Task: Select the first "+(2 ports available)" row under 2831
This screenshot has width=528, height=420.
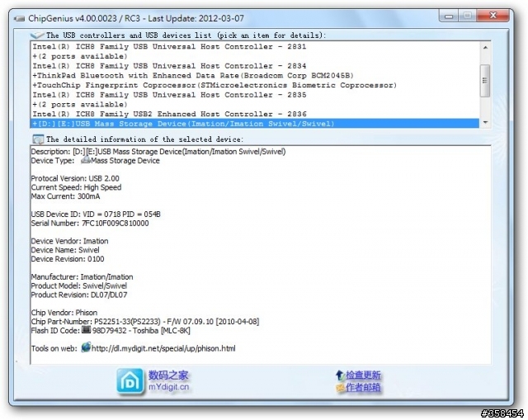Action: (x=255, y=56)
